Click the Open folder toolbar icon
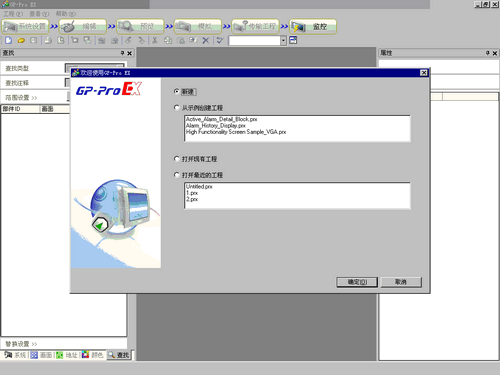 (21, 40)
